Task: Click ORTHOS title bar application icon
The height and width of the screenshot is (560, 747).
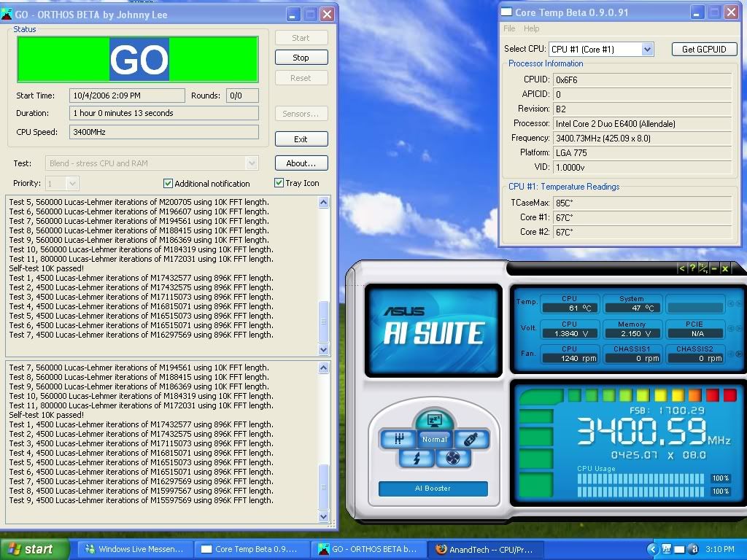Action: tap(7, 15)
